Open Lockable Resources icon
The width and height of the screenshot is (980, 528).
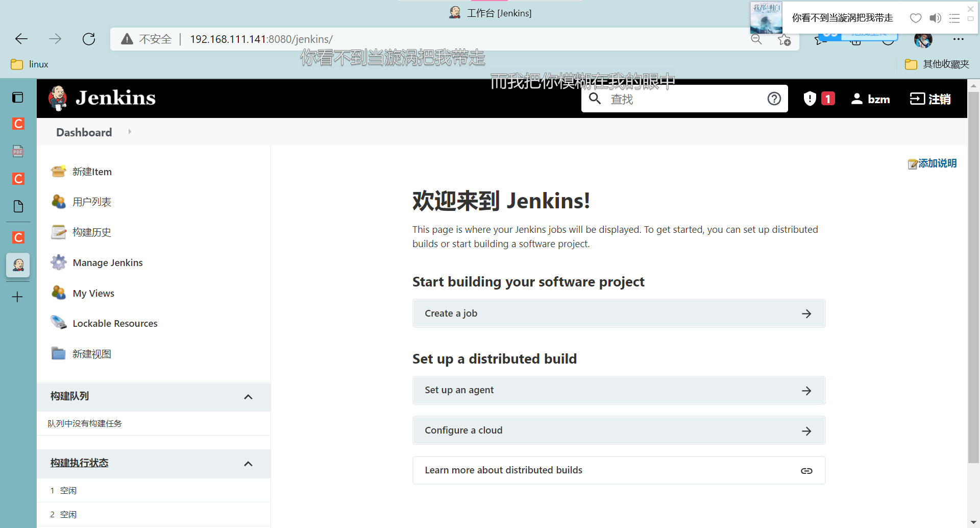pyautogui.click(x=59, y=323)
